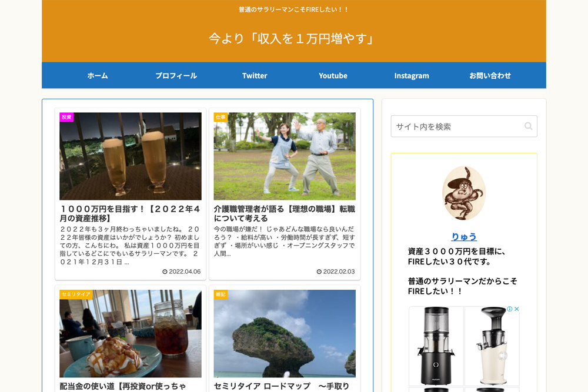Close the juicer advertisement with the X icon
Viewport: 588px width, 392px height.
517,309
